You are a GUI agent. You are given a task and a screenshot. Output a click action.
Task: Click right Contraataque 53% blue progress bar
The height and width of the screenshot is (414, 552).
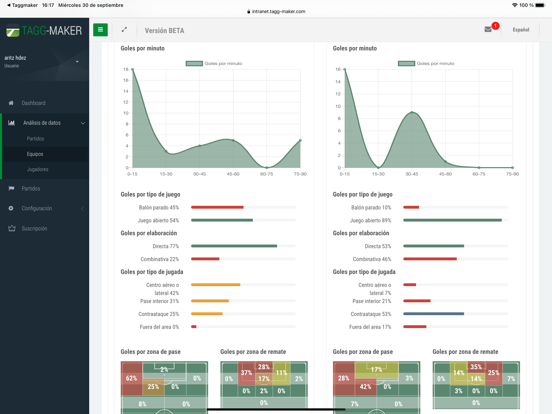434,314
